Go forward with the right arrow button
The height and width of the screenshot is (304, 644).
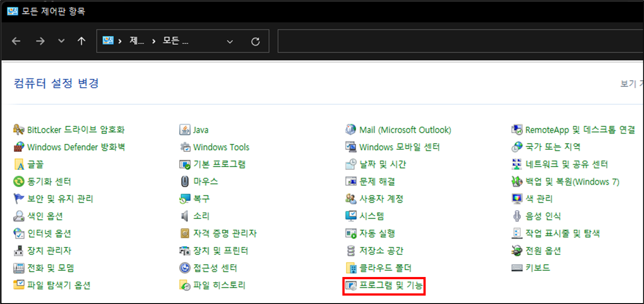point(40,41)
